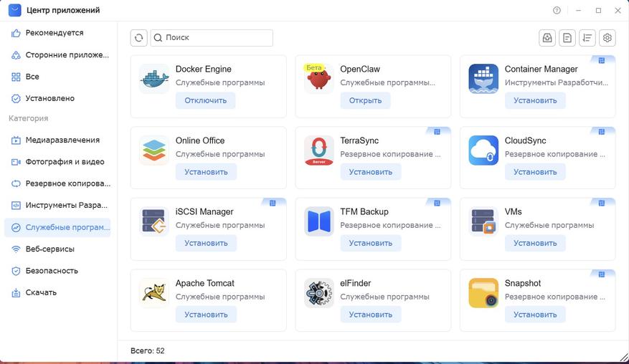Click corner badge on VMs card

pyautogui.click(x=602, y=203)
